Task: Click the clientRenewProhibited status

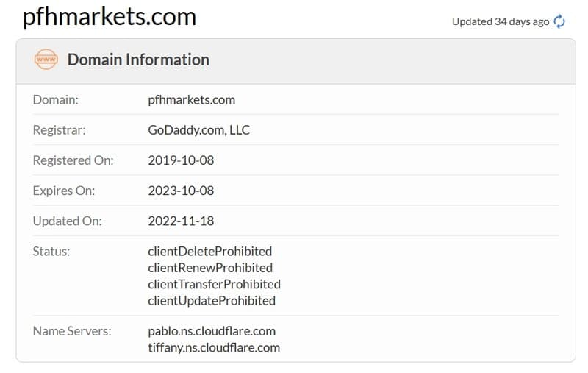Action: tap(210, 268)
